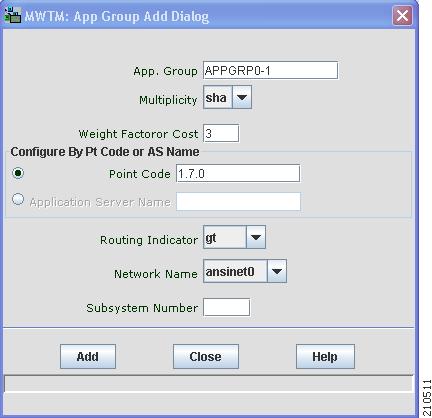Screen dimensions: 432x418
Task: Expand the Routing Indicator dropdown arrow
Action: 256,237
